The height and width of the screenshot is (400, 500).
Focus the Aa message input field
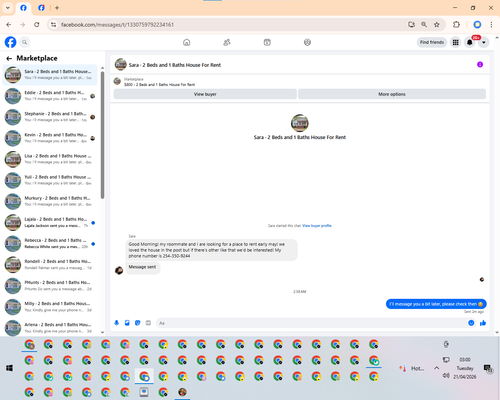click(x=312, y=323)
